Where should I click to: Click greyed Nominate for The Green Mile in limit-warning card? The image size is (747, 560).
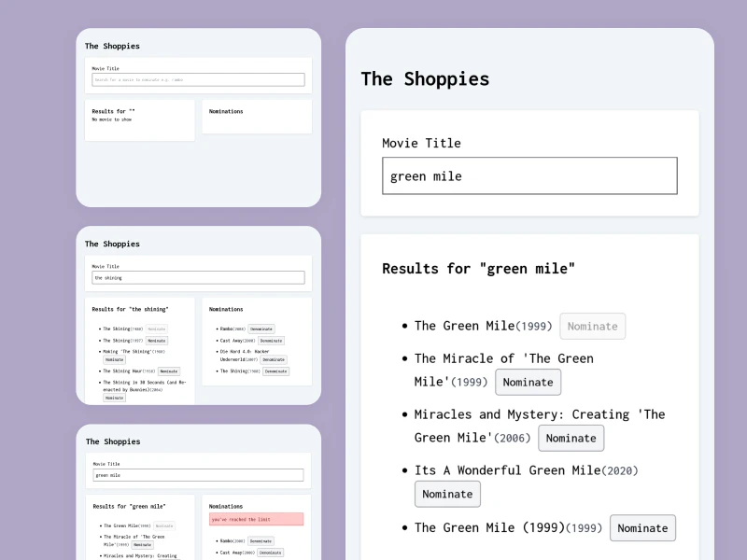click(x=164, y=525)
